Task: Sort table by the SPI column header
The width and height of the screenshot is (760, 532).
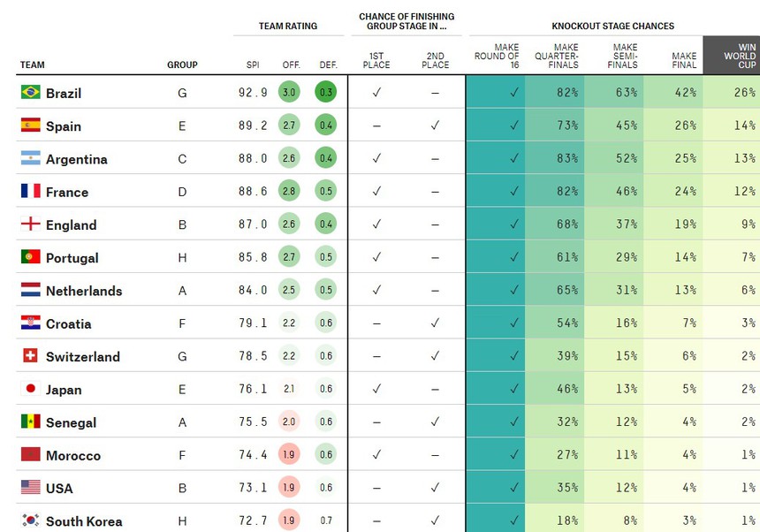Action: (253, 65)
